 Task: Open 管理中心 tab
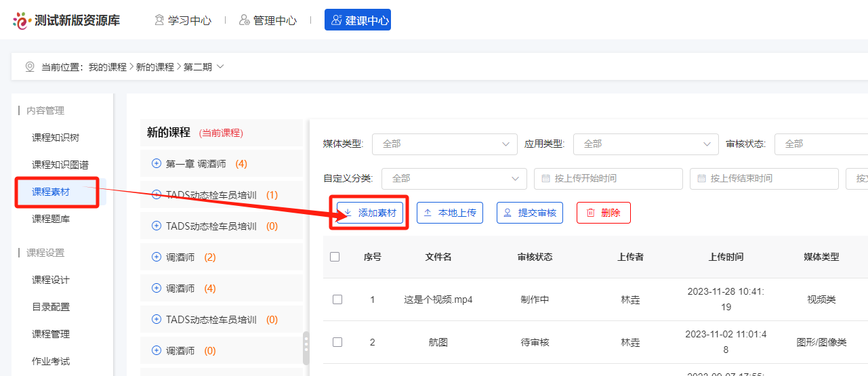click(268, 20)
